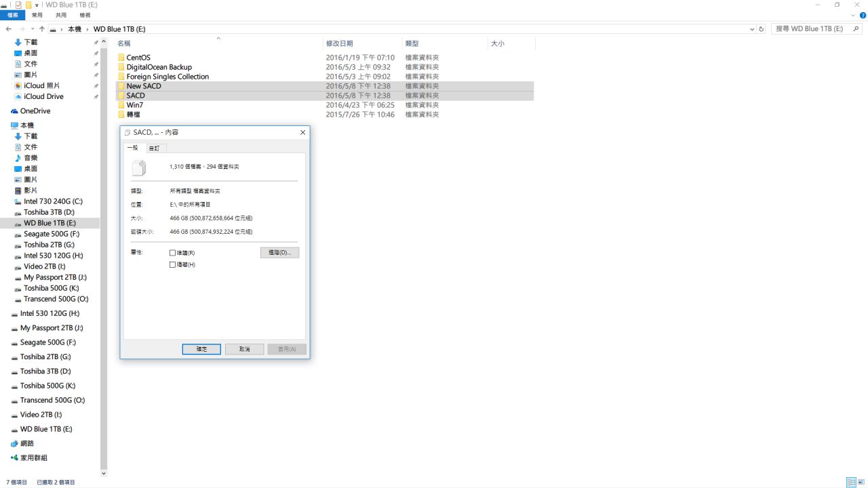Open the 檢視 ribbon tab
The height and width of the screenshot is (488, 868).
pos(85,15)
